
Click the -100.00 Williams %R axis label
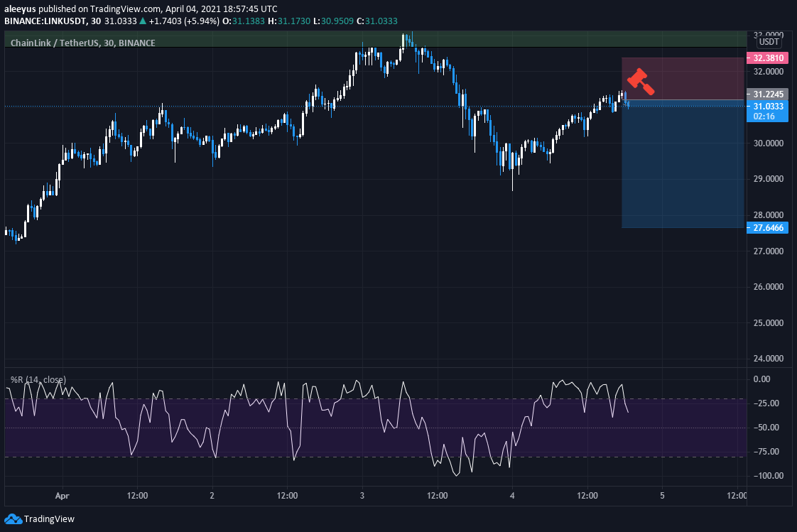coord(768,476)
